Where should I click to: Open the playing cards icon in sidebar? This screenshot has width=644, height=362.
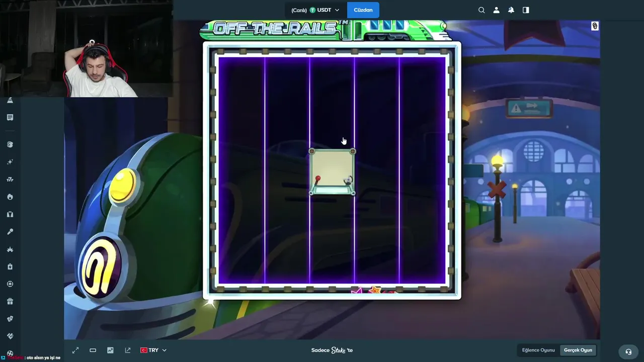(10, 319)
